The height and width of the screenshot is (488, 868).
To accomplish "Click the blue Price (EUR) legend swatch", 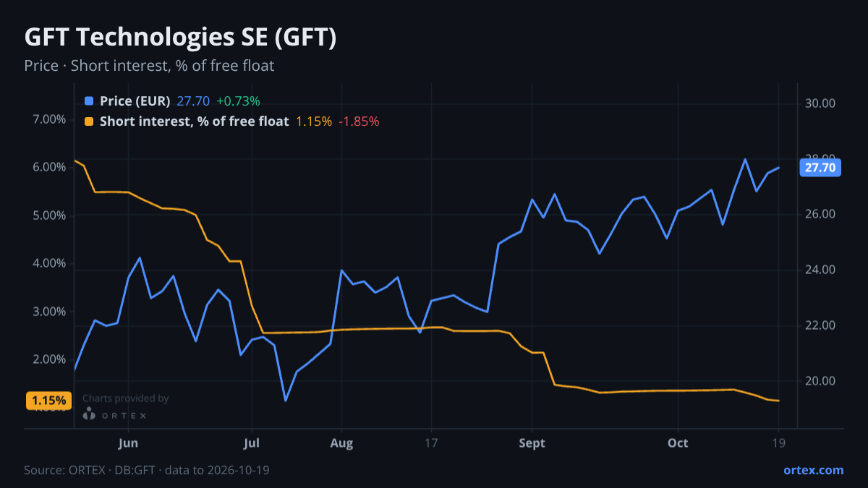I will 89,101.
